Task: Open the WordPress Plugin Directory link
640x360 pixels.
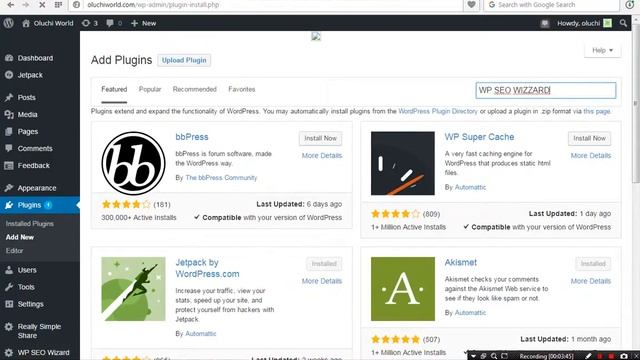Action: click(x=438, y=111)
